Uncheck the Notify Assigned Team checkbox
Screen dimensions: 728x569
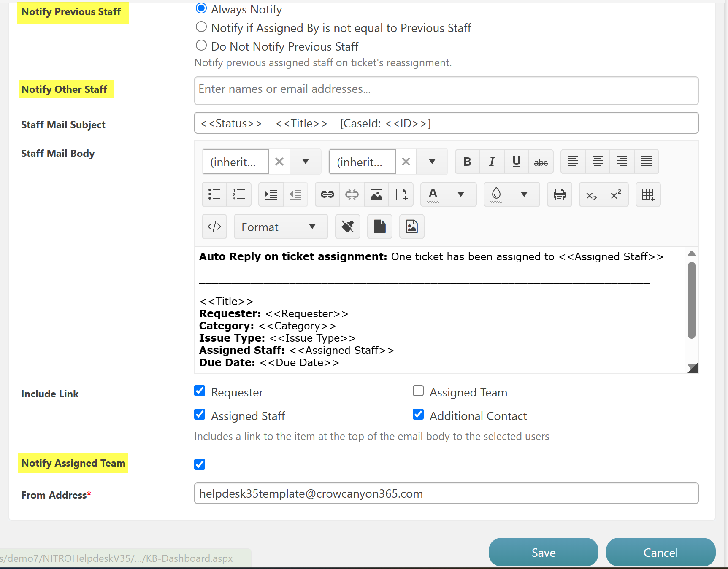tap(200, 464)
